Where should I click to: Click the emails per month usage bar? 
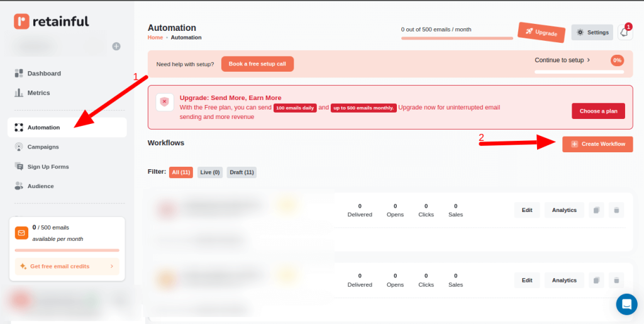[457, 38]
